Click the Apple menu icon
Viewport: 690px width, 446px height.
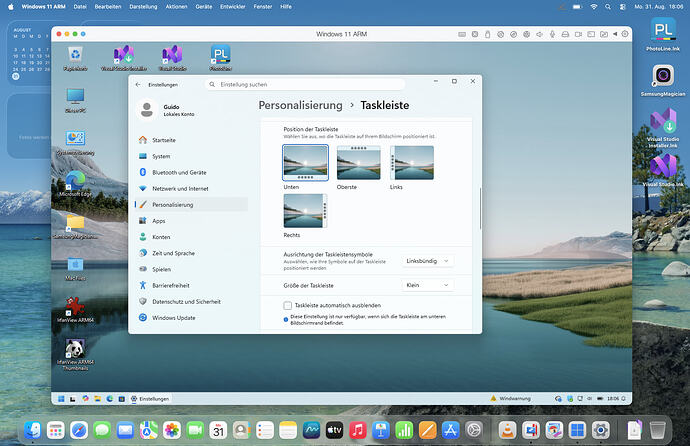click(11, 7)
